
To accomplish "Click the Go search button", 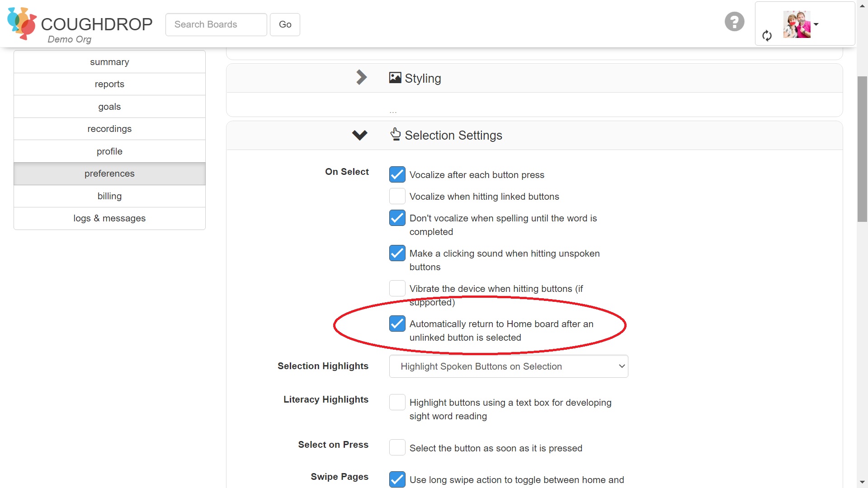I will (285, 24).
